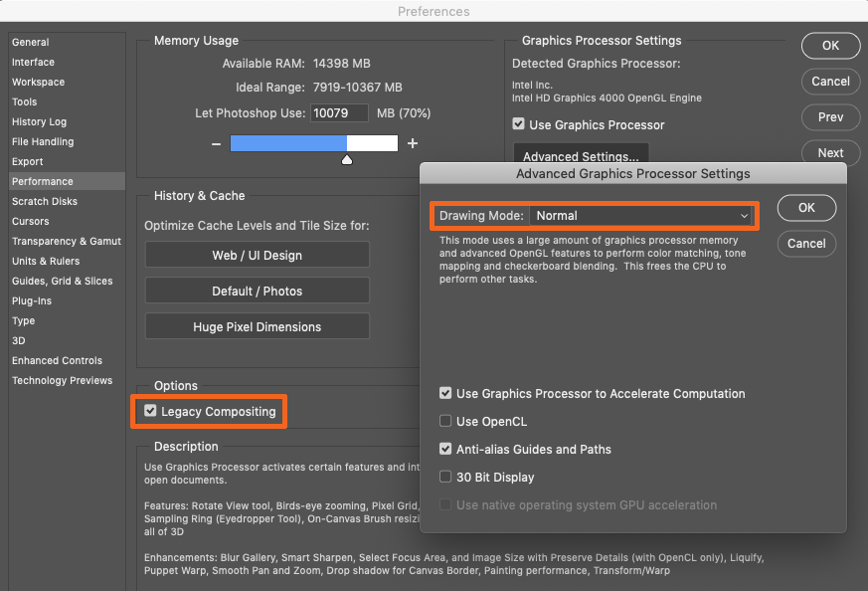This screenshot has width=868, height=591.
Task: Toggle Anti-alias Guides and Paths
Action: point(445,449)
